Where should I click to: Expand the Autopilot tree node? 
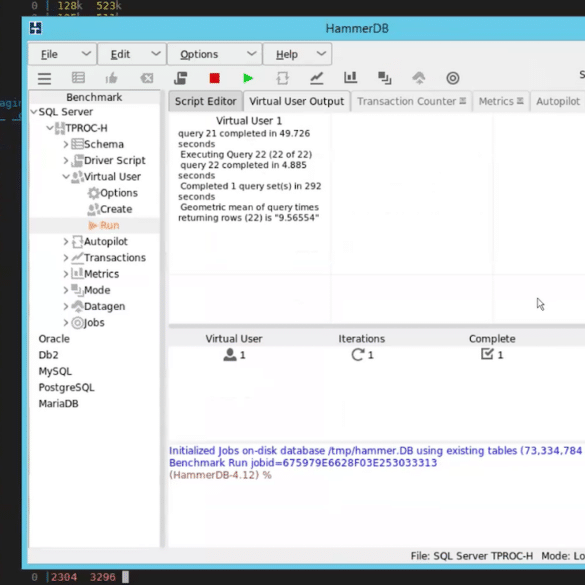(x=66, y=241)
